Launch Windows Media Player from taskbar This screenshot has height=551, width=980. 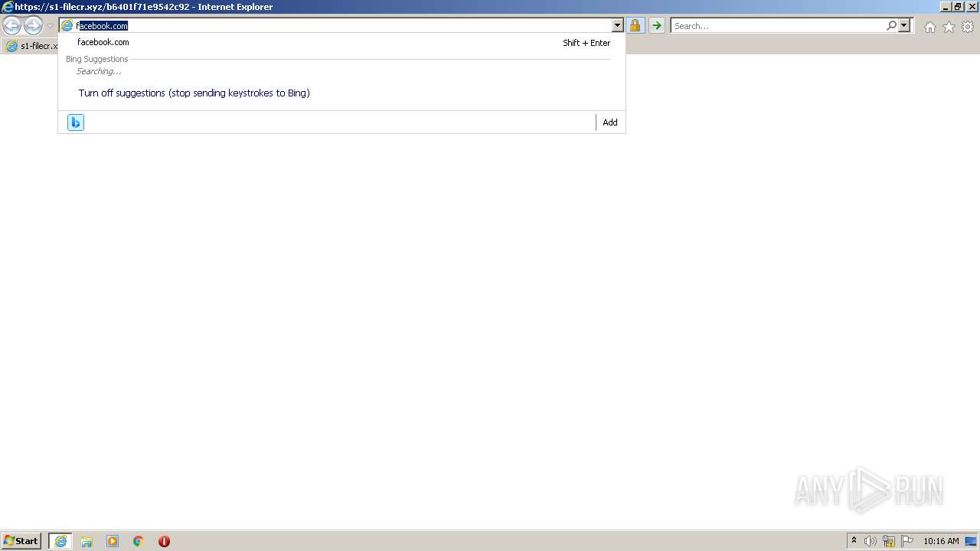click(113, 541)
